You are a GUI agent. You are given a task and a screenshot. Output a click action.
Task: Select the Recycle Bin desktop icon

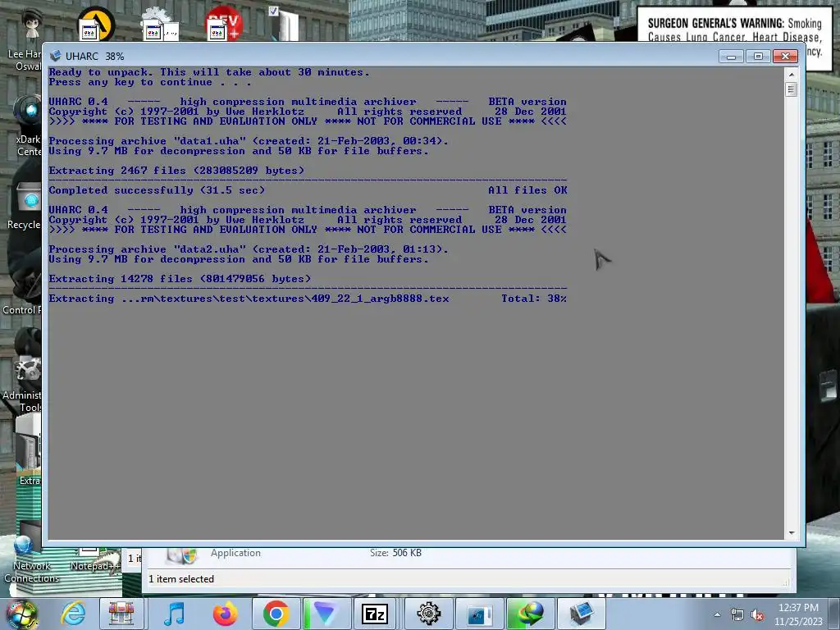[x=25, y=206]
